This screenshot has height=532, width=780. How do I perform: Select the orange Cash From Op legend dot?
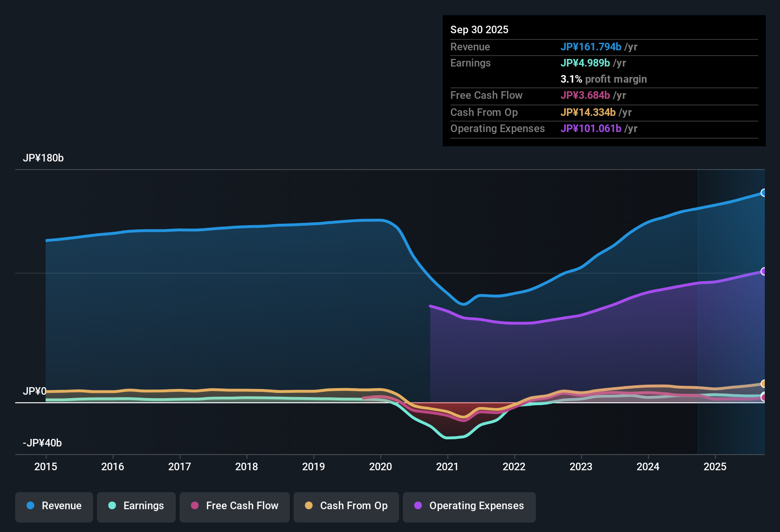coord(309,506)
